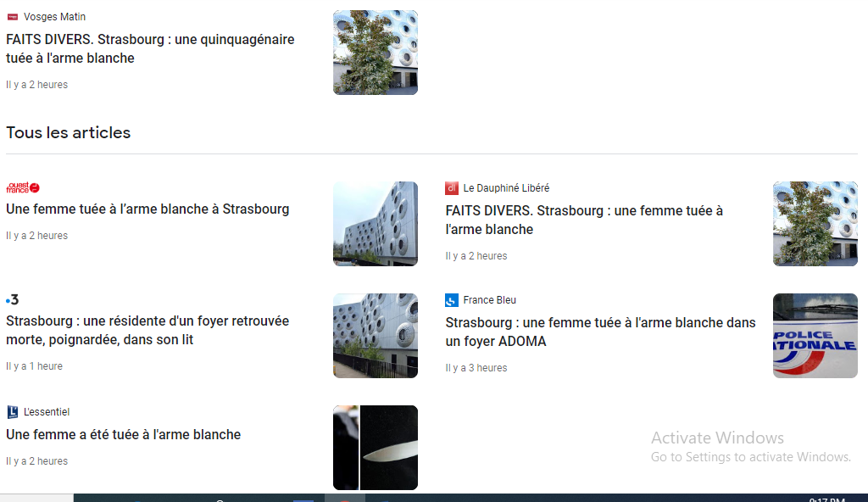Click the 'France Bleu' source name
The image size is (868, 502).
(489, 300)
